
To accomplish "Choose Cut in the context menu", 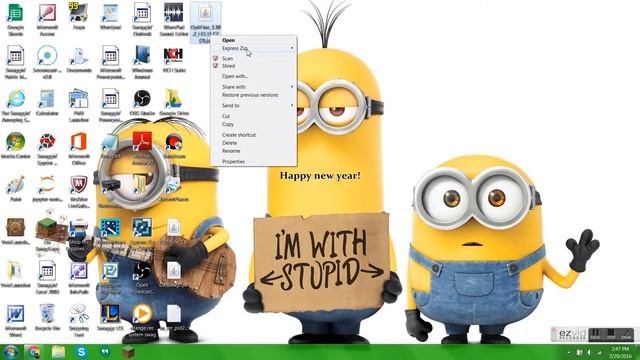I will 253,116.
